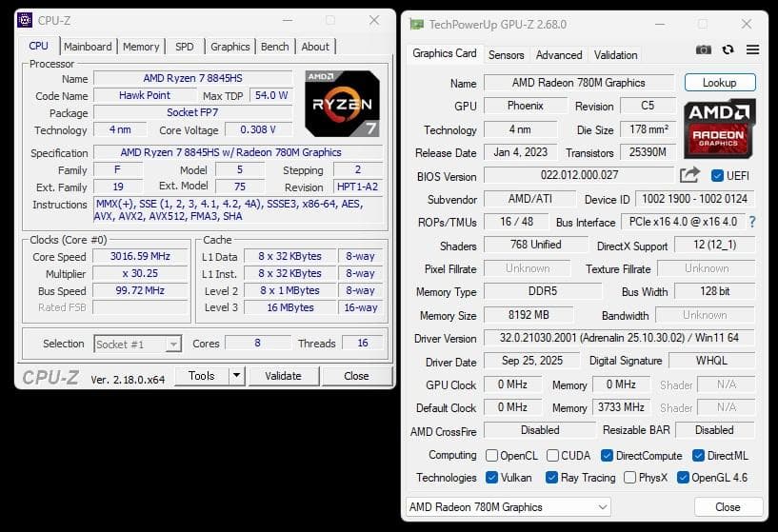Open the Tools dropdown arrow in CPU-Z

point(237,376)
